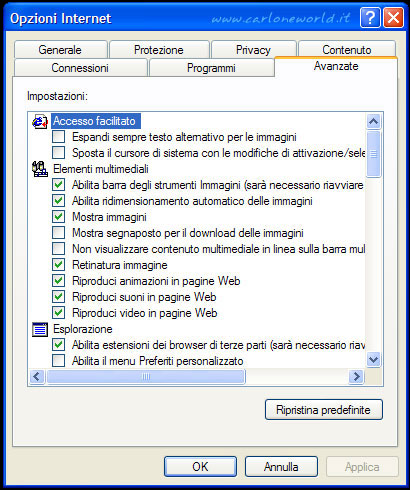Viewport: 410px width, 490px height.
Task: Select the Accesso facilitato tree item
Action: 96,121
